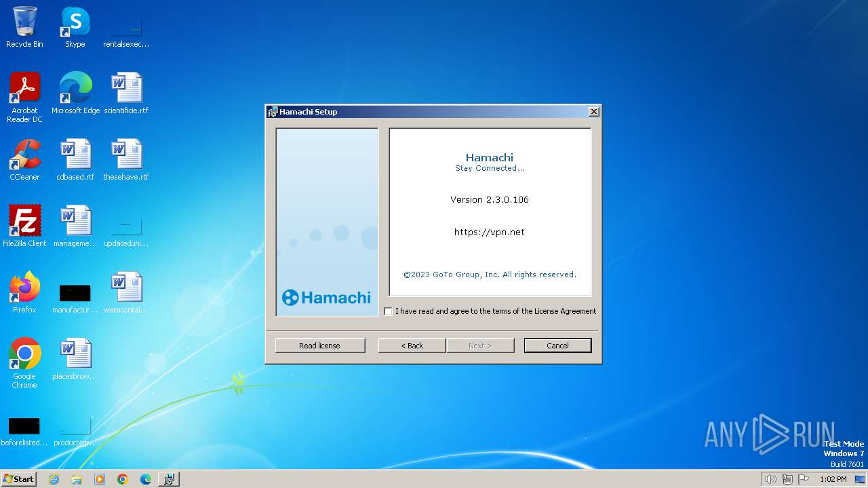868x488 pixels.
Task: Click the network tray icon
Action: point(787,479)
